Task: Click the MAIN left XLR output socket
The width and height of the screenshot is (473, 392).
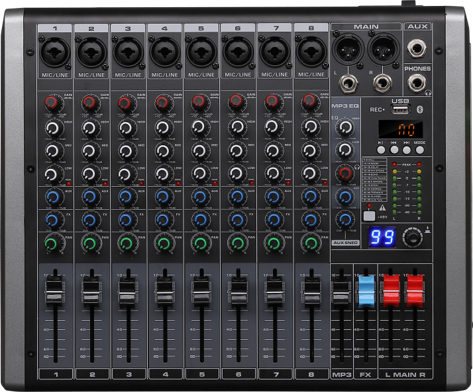Action: tap(348, 49)
